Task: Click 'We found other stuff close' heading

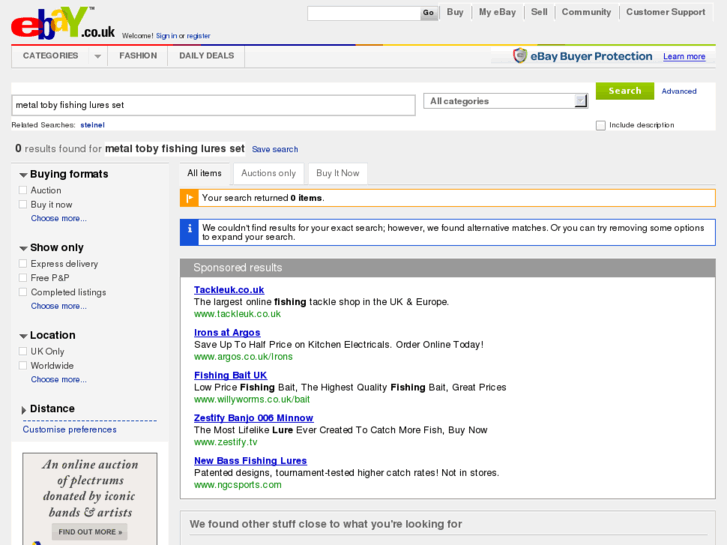Action: pyautogui.click(x=325, y=524)
